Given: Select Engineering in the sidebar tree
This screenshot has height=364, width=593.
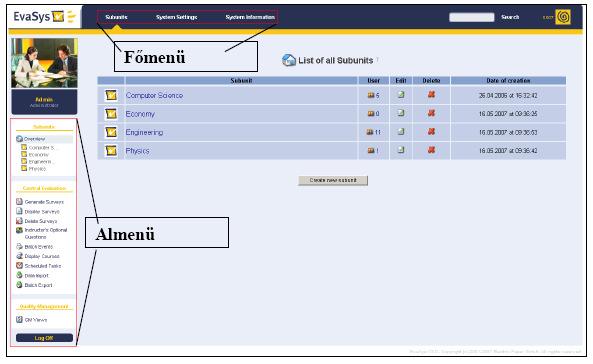Looking at the screenshot, I should click(x=42, y=162).
